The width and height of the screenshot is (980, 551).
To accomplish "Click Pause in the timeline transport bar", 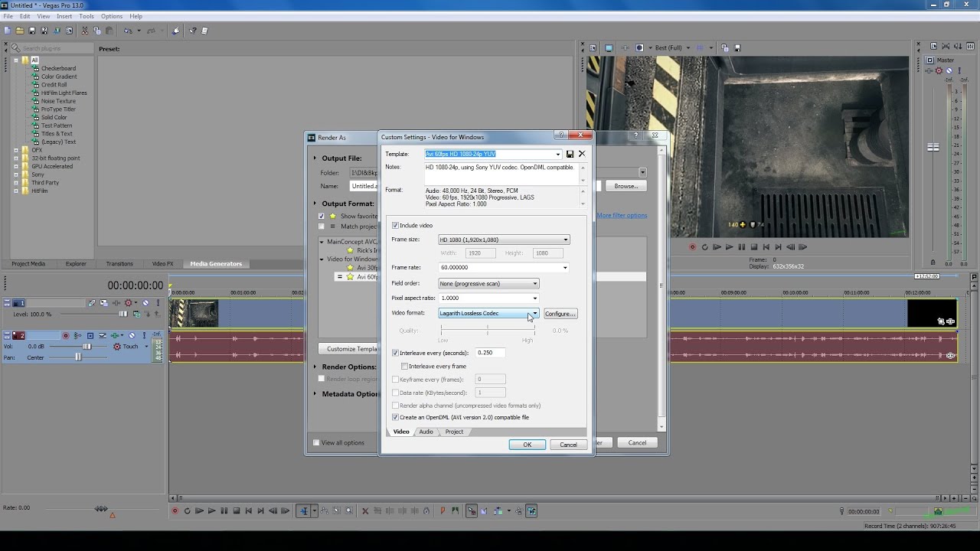I will click(x=224, y=511).
